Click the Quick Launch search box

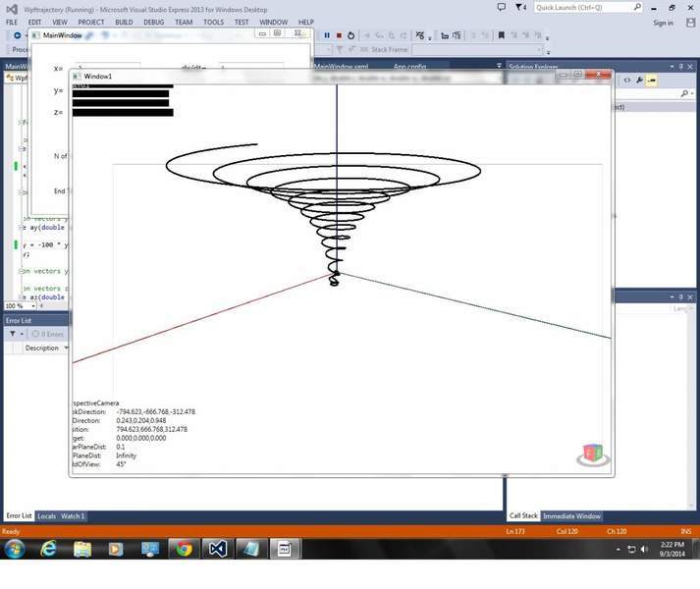pos(589,7)
